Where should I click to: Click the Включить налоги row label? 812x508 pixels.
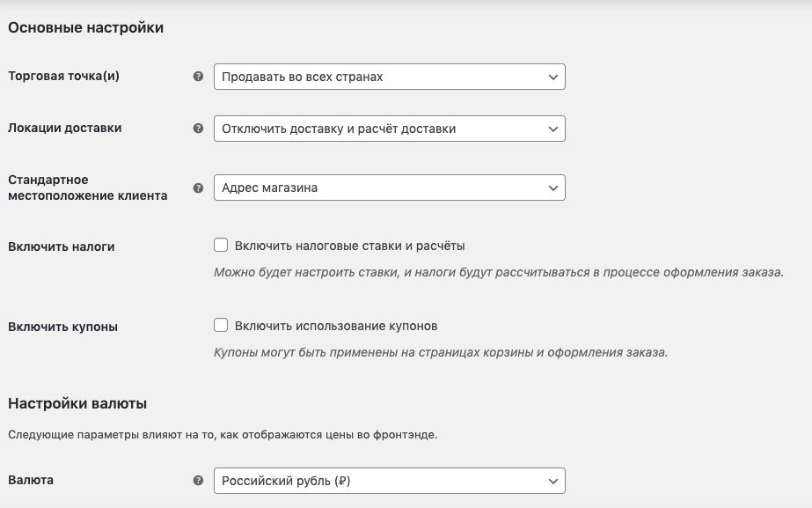tap(61, 247)
